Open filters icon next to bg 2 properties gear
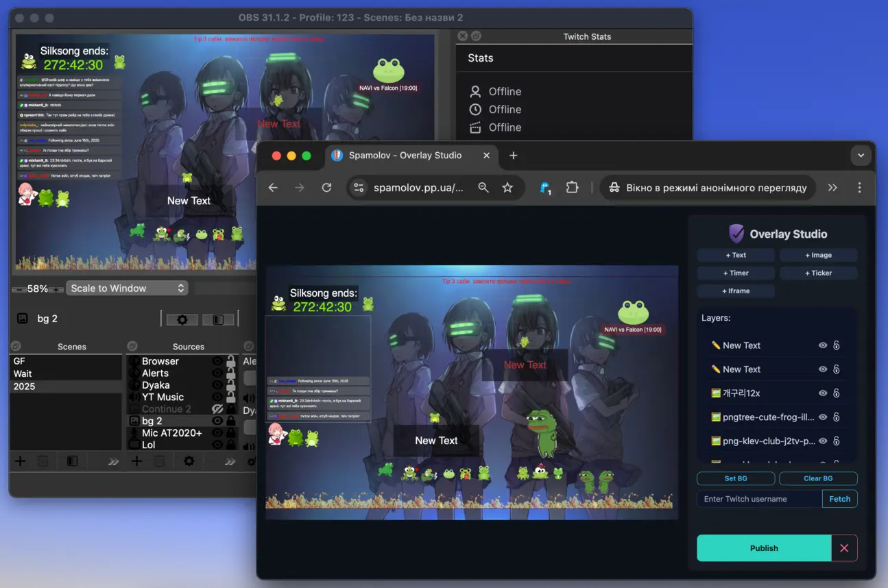Viewport: 888px width, 588px height. pyautogui.click(x=217, y=319)
